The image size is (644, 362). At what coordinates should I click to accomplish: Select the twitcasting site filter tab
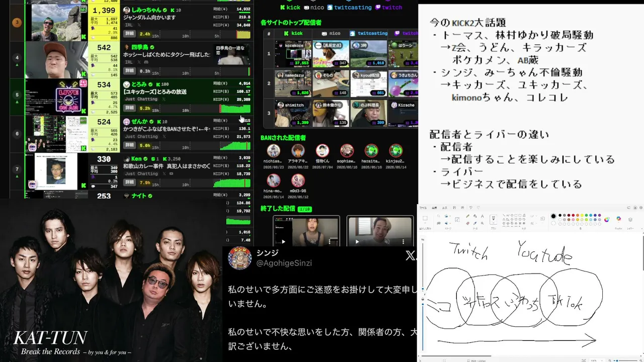point(349,8)
